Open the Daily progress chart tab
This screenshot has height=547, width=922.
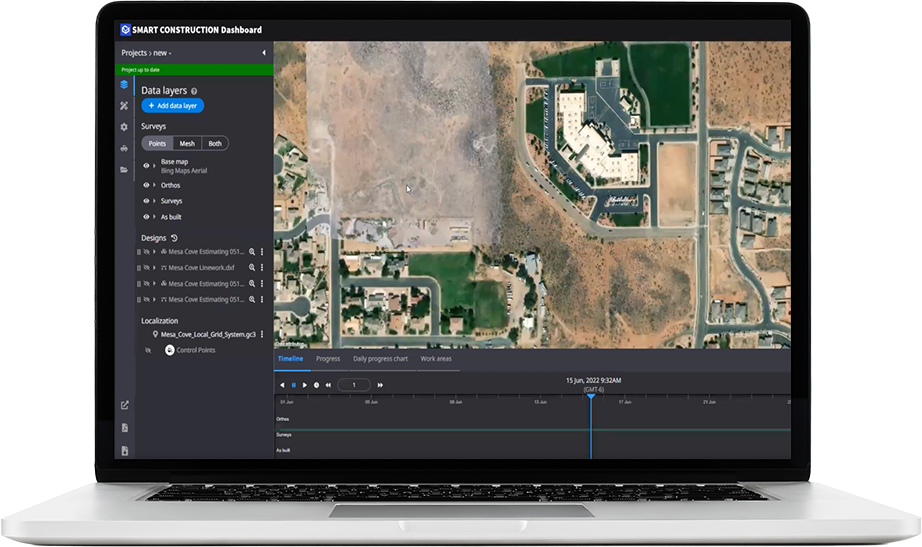(x=380, y=359)
